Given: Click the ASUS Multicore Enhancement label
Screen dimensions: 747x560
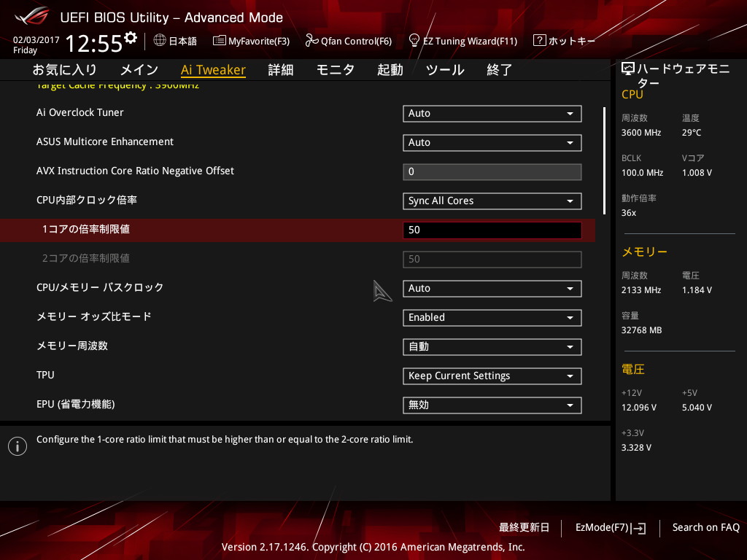Looking at the screenshot, I should (x=105, y=141).
